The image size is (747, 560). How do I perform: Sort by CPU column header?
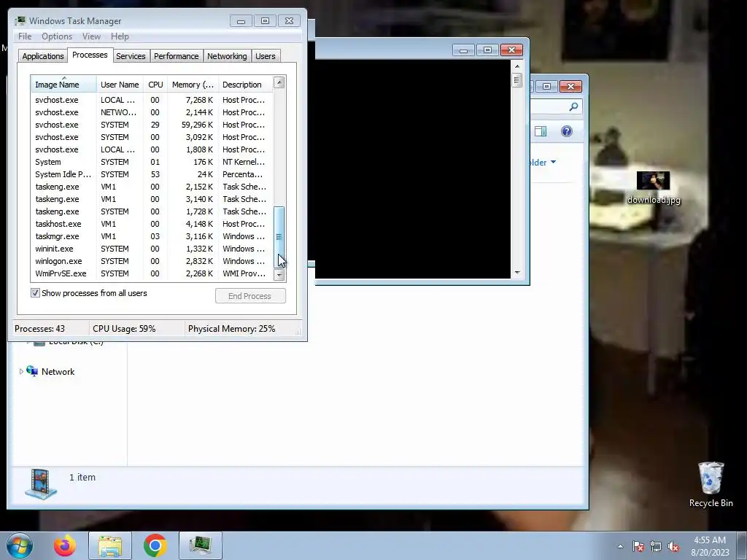(x=155, y=85)
